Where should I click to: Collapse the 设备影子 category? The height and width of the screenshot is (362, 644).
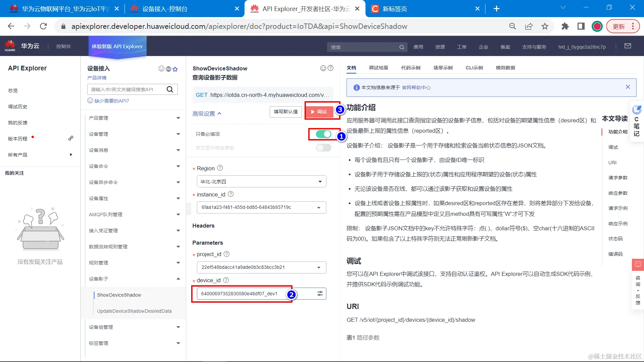click(x=134, y=279)
